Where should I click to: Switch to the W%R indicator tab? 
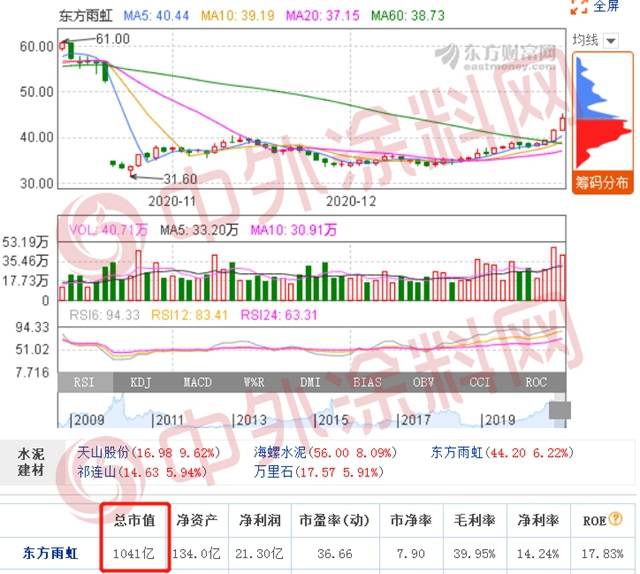[254, 383]
